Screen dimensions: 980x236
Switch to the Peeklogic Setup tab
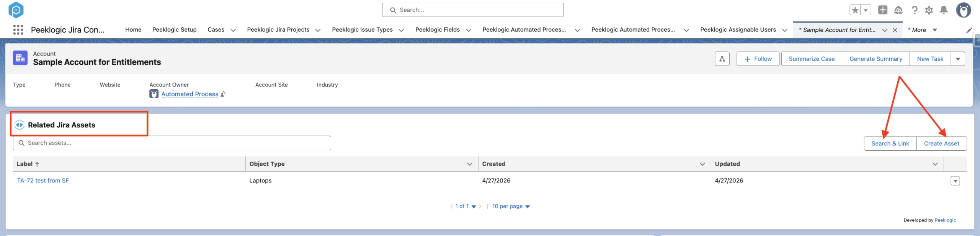click(x=174, y=30)
